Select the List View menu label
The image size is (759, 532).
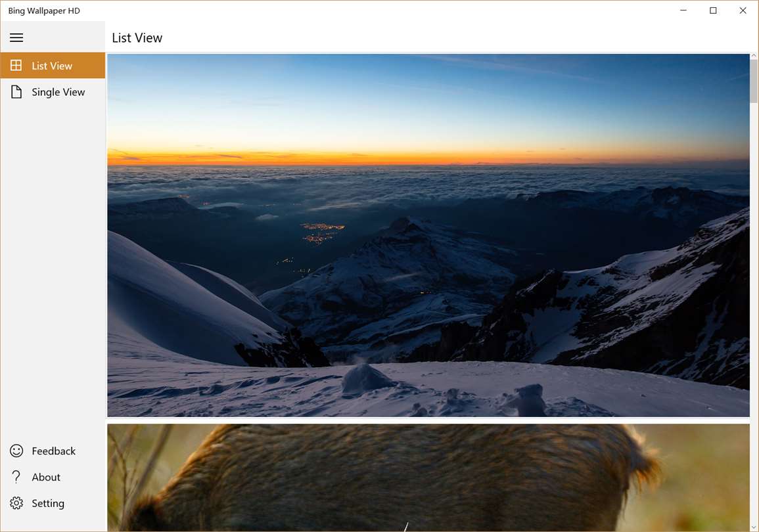[52, 66]
